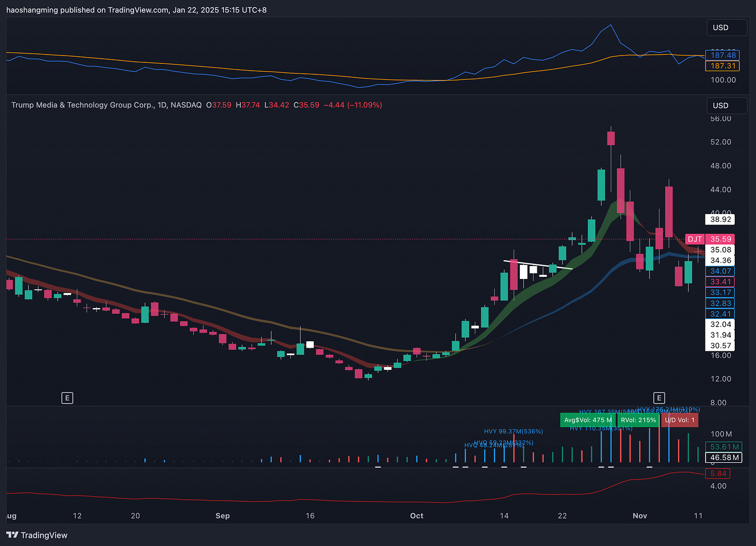Click the 16 date label on time axis
This screenshot has height=546, width=756.
[x=310, y=516]
